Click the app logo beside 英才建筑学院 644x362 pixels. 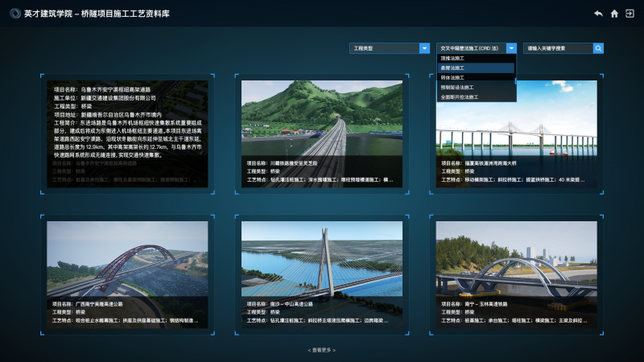[15, 14]
